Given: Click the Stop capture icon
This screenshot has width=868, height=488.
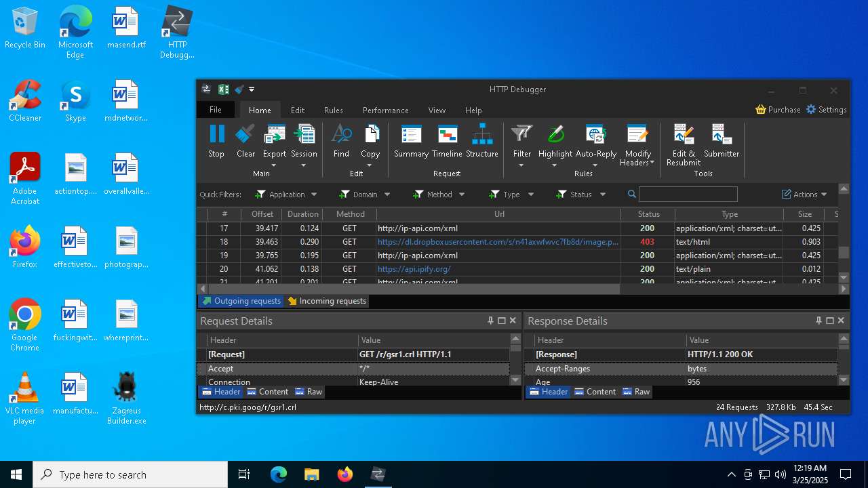Looking at the screenshot, I should (216, 134).
